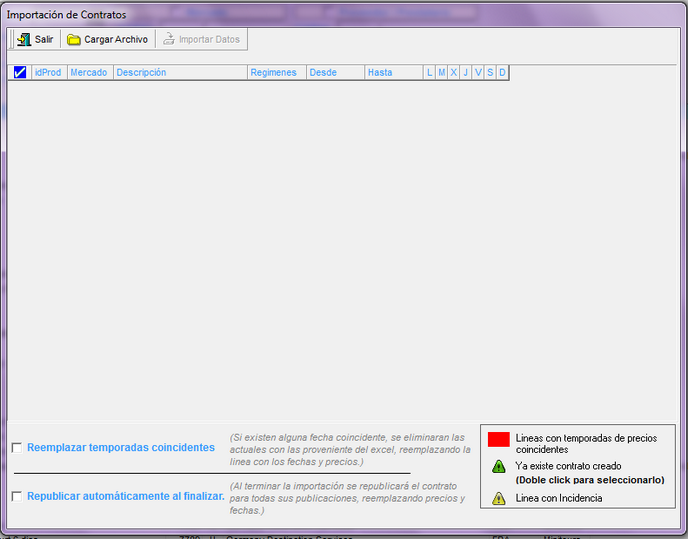Click the V (viernes) column header

tap(478, 72)
